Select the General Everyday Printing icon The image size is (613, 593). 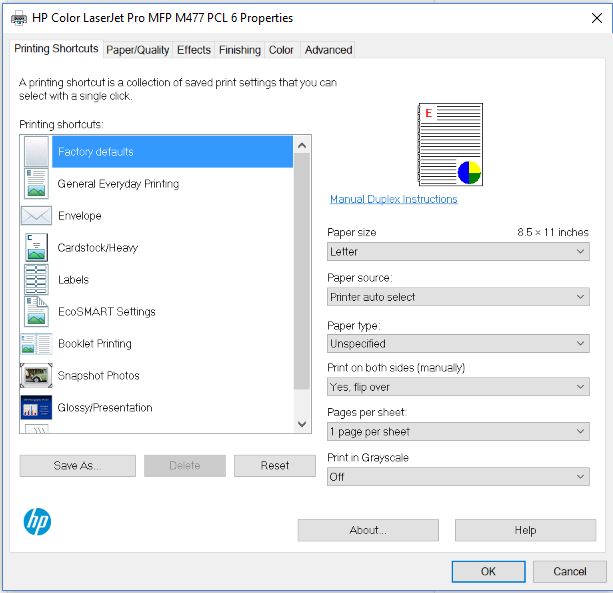tap(36, 184)
